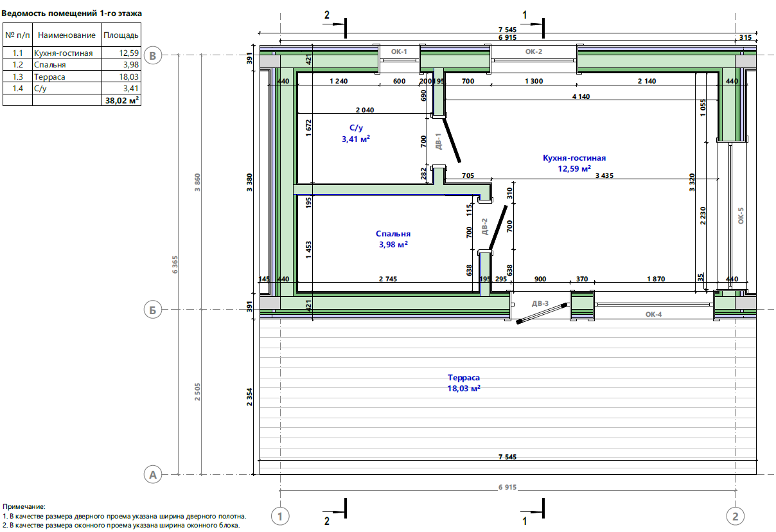Select the window label ОК-2

(534, 51)
